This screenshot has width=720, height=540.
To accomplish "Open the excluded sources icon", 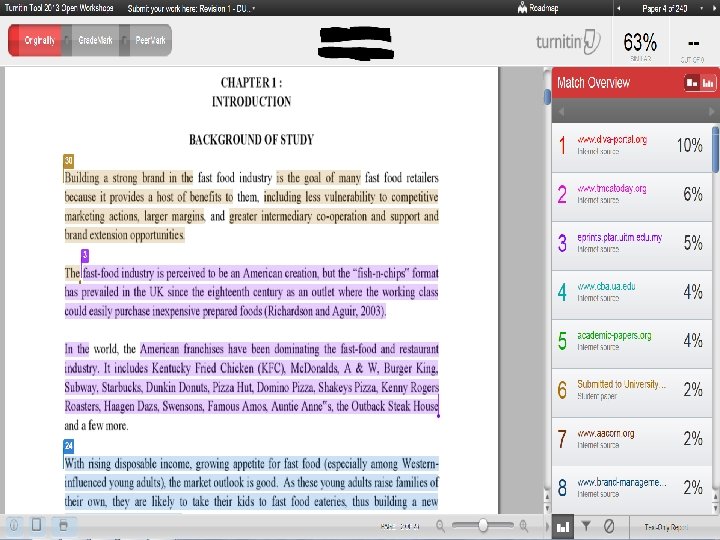I will tap(609, 526).
